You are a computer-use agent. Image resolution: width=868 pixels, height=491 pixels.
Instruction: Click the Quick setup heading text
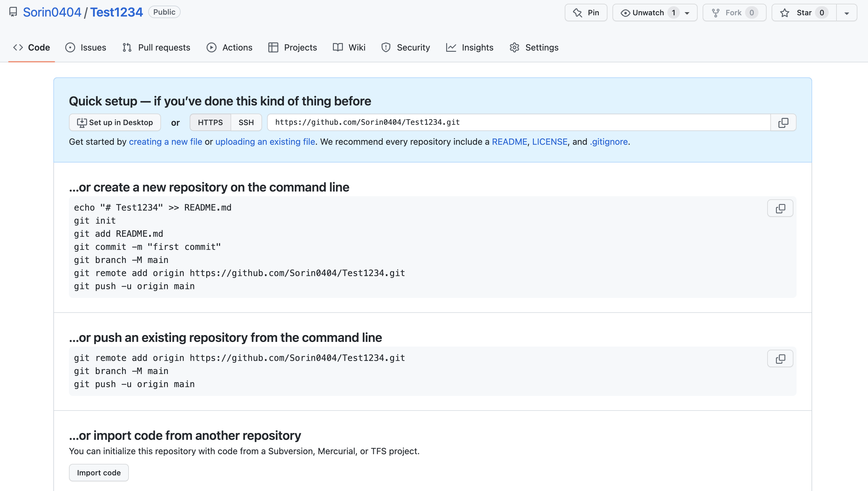pos(220,101)
